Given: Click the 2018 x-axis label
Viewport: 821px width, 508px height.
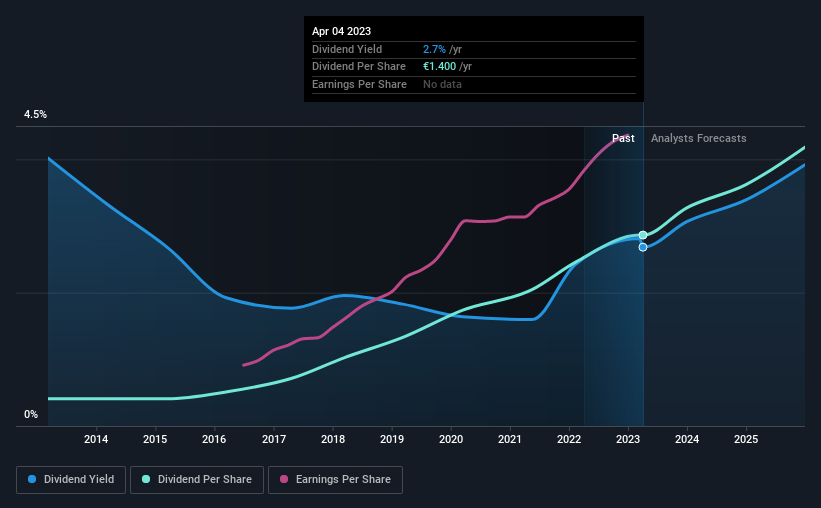Looking at the screenshot, I should click(333, 439).
